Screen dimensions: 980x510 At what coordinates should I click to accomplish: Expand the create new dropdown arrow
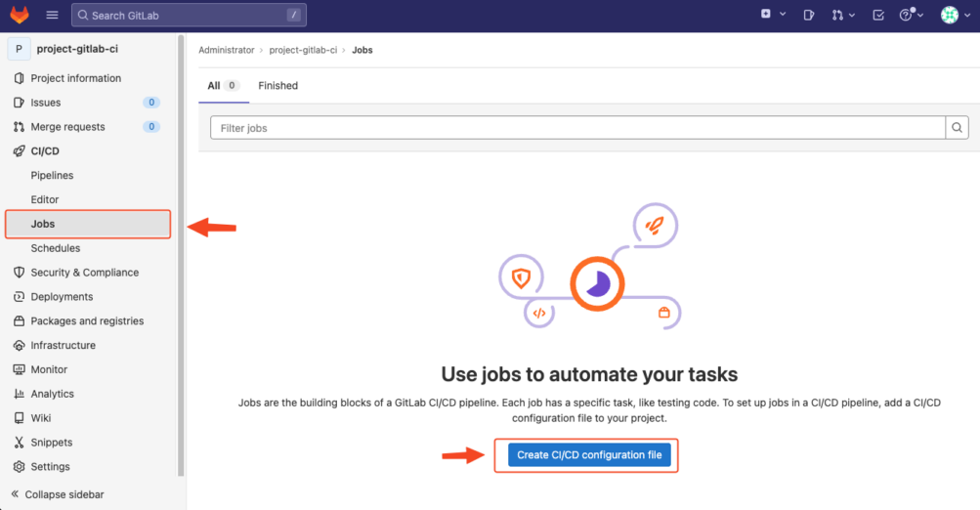tap(783, 15)
